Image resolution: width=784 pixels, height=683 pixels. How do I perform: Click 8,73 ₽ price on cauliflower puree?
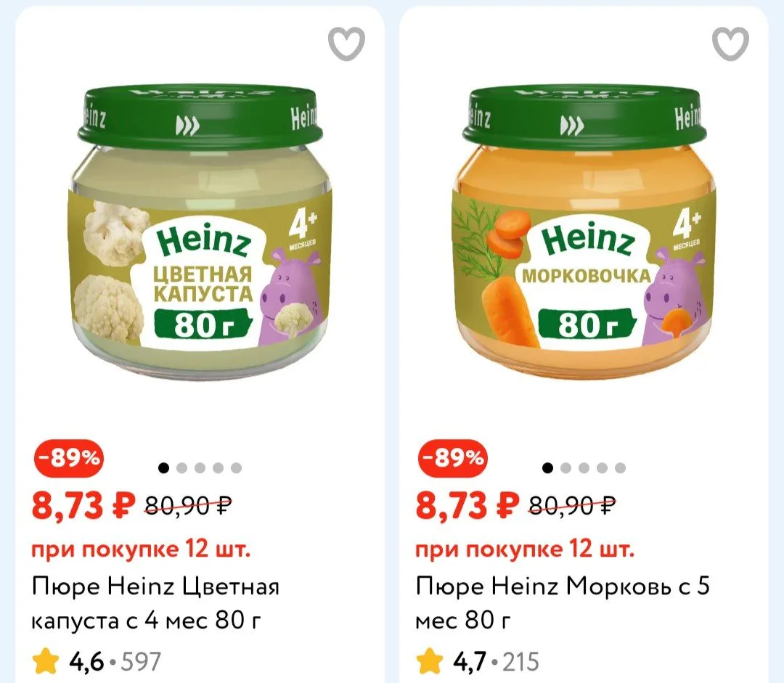click(83, 505)
